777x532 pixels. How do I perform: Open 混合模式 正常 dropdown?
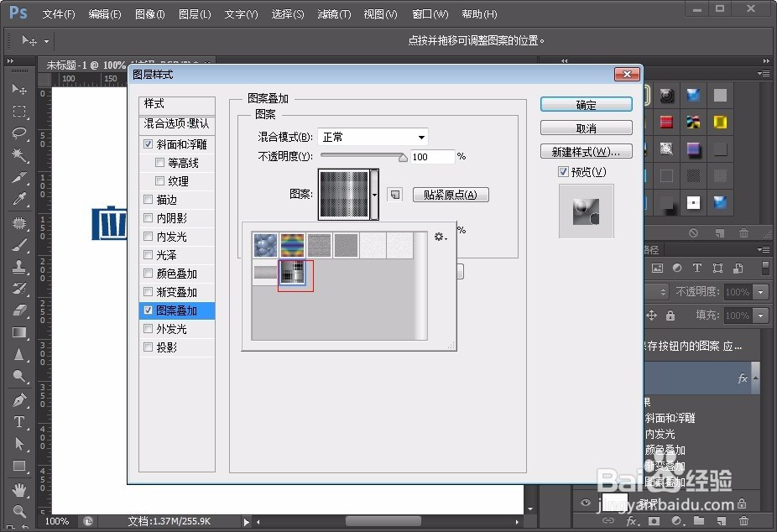click(x=373, y=137)
